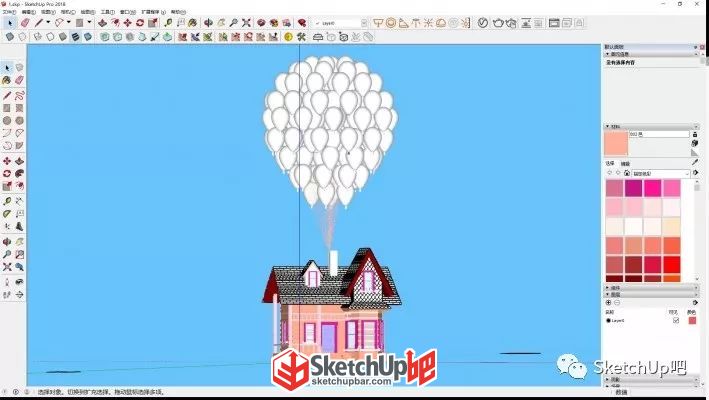Choose the Freehand tool in the left palette
Viewport: 709px width, 400px height.
tap(19, 95)
